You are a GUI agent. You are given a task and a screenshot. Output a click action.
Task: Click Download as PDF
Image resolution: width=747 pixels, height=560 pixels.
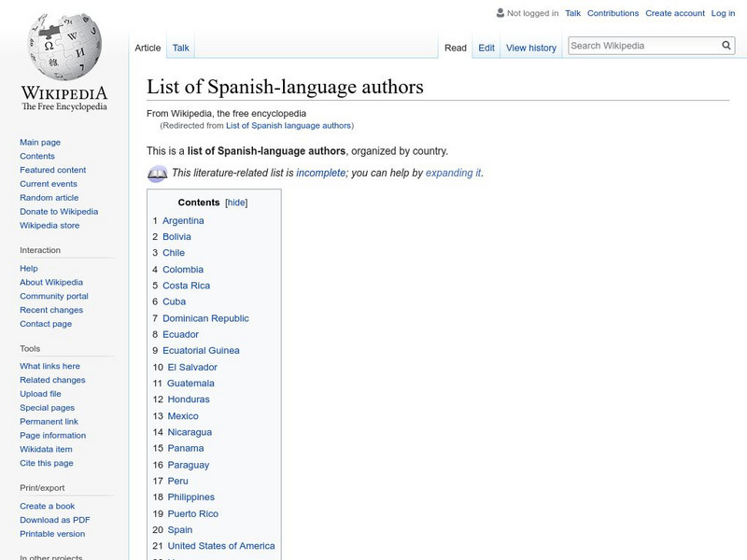click(x=55, y=520)
